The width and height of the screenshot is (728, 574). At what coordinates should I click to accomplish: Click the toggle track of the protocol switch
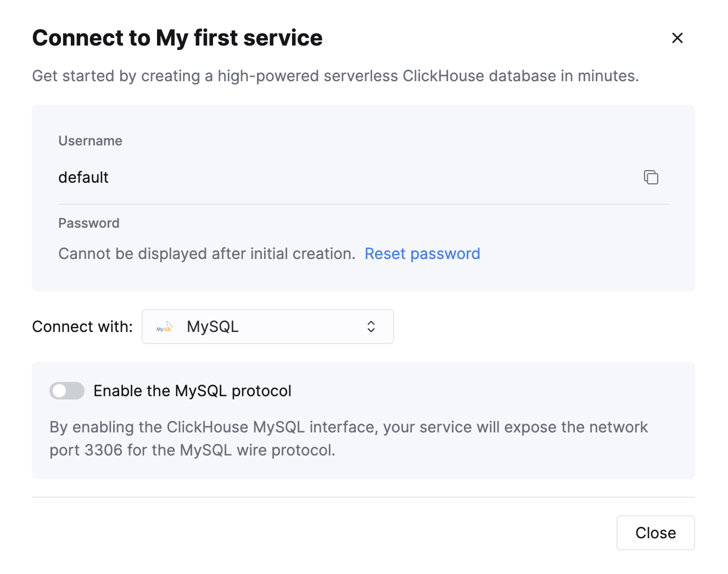(66, 390)
